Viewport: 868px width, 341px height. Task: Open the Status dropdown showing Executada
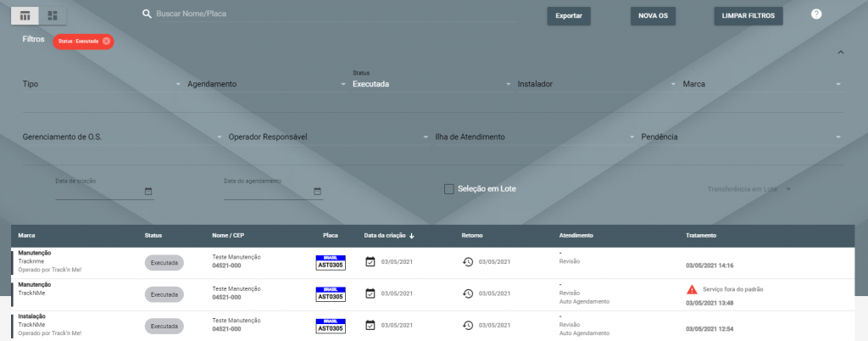pyautogui.click(x=432, y=82)
